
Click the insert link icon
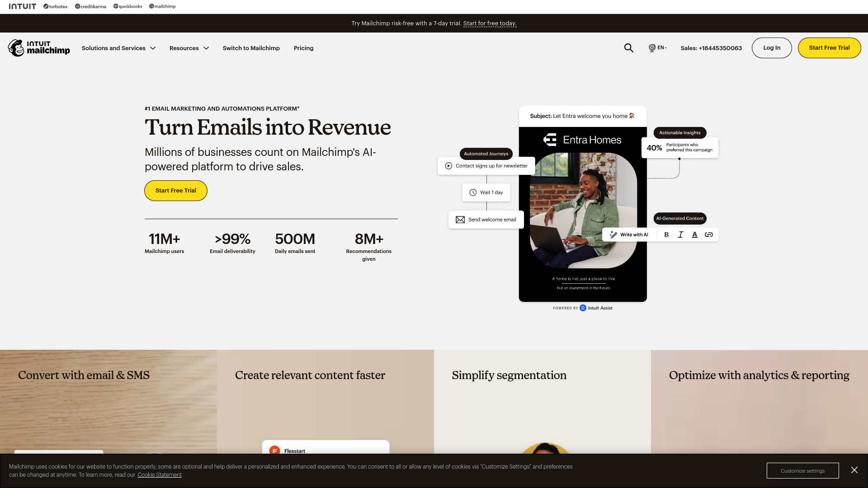click(x=709, y=235)
